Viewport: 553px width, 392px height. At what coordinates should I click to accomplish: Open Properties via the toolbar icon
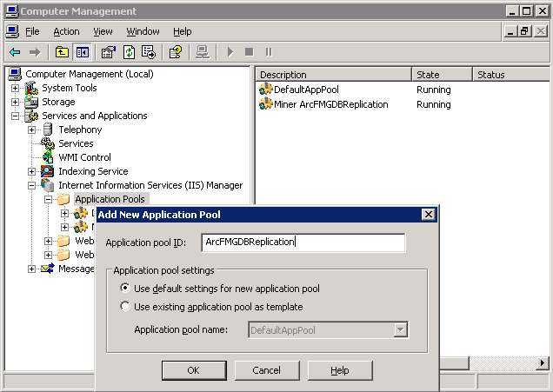coord(109,52)
